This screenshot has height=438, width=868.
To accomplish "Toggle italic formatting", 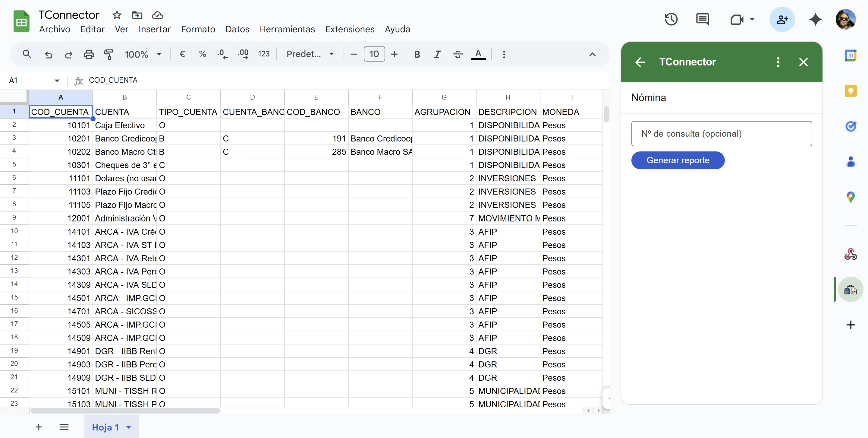I will coord(437,54).
